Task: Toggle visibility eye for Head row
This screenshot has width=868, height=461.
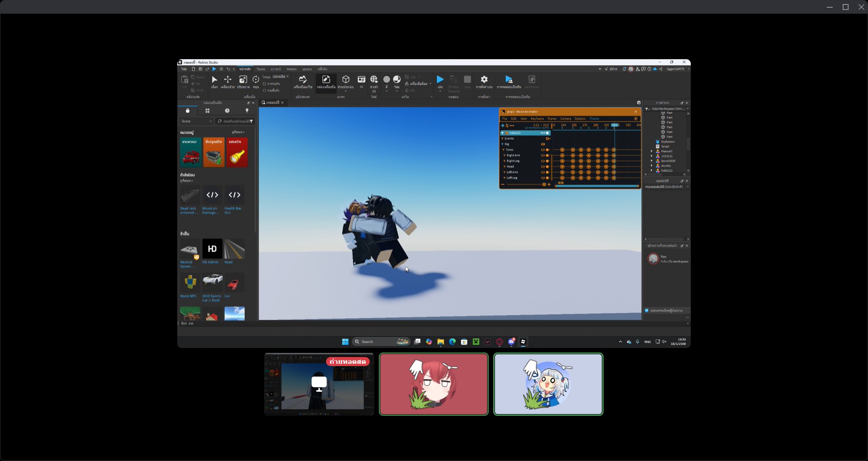Action: coord(543,166)
